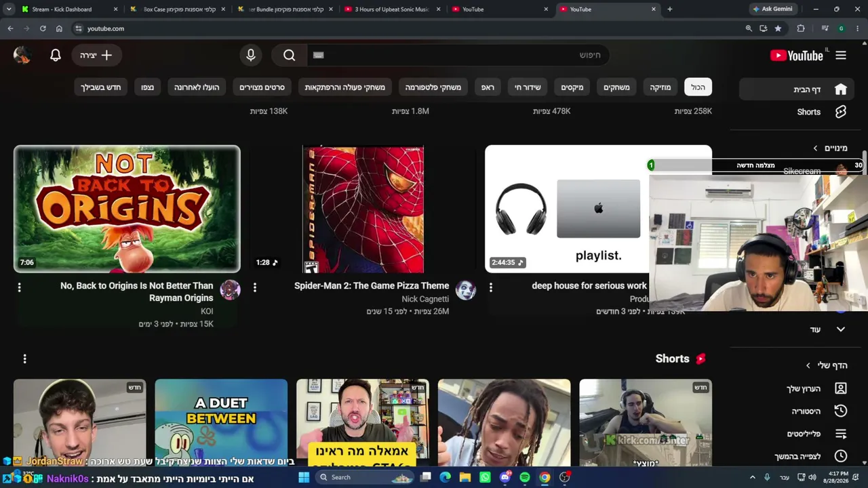Open a new Chrome tab

coord(670,9)
